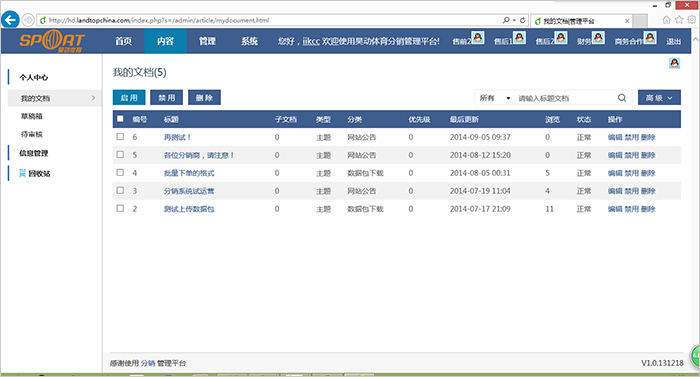
Task: Open the address bar search dropdown arrow
Action: pos(514,20)
